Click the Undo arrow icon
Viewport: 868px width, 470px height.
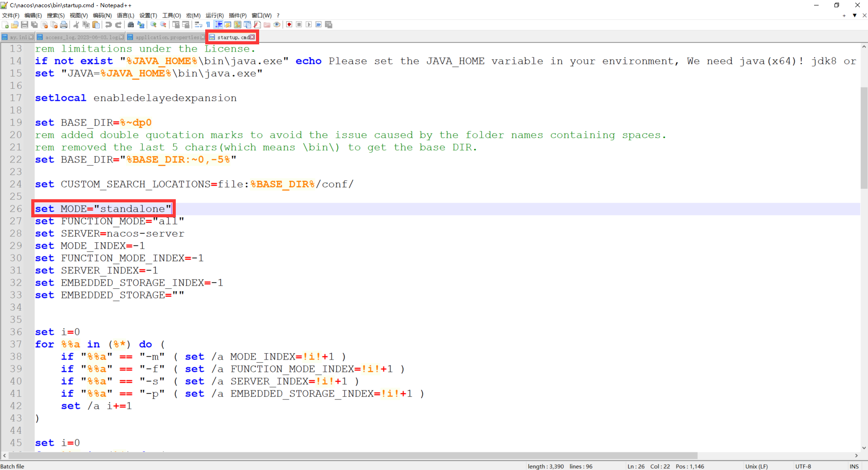[109, 25]
